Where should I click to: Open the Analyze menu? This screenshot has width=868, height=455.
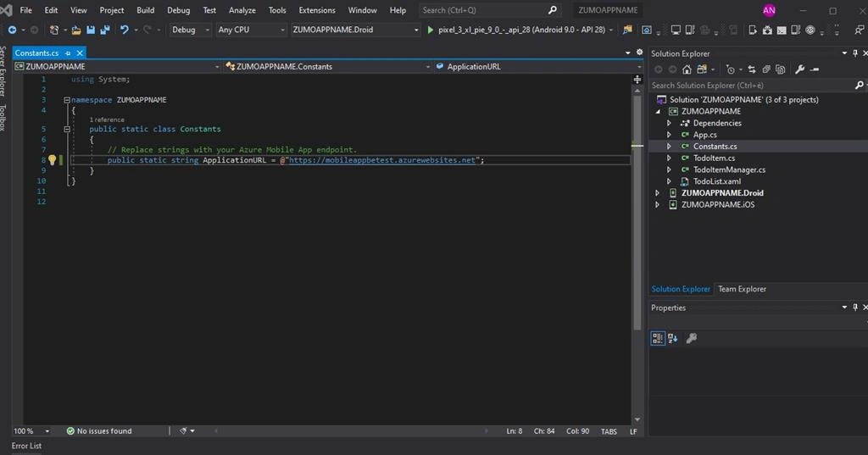coord(242,10)
